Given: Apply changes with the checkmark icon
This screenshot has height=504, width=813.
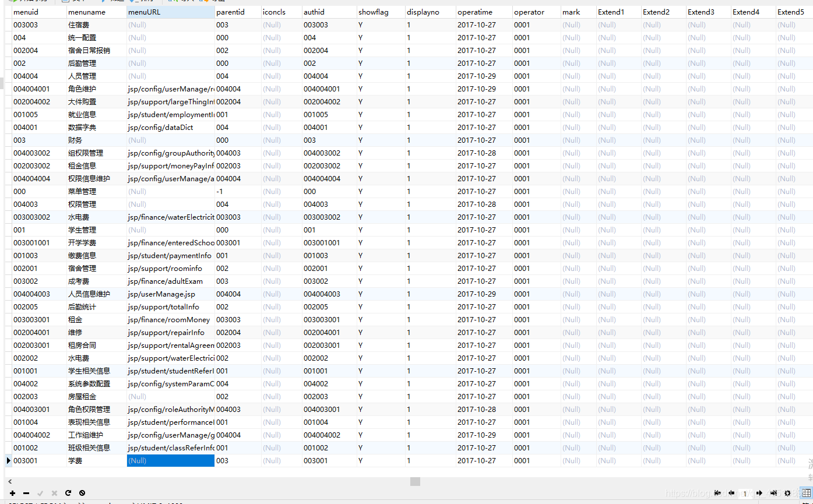Looking at the screenshot, I should click(40, 493).
